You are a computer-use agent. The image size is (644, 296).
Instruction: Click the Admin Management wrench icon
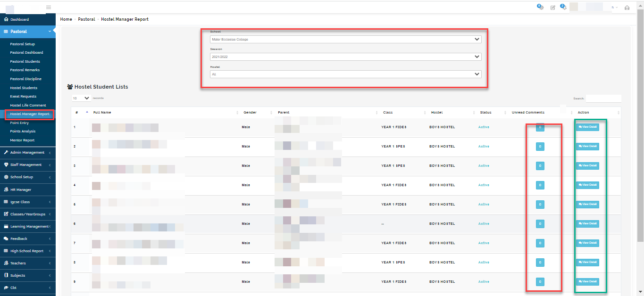tap(6, 152)
